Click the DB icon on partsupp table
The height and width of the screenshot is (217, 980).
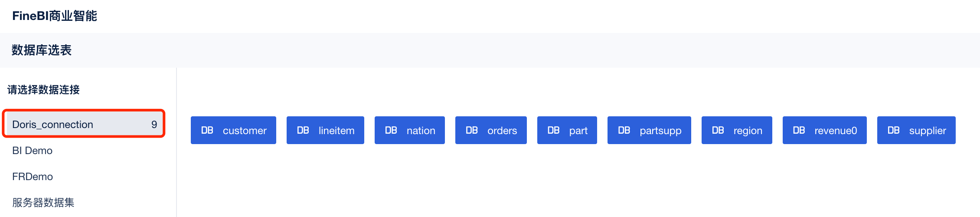pos(624,130)
